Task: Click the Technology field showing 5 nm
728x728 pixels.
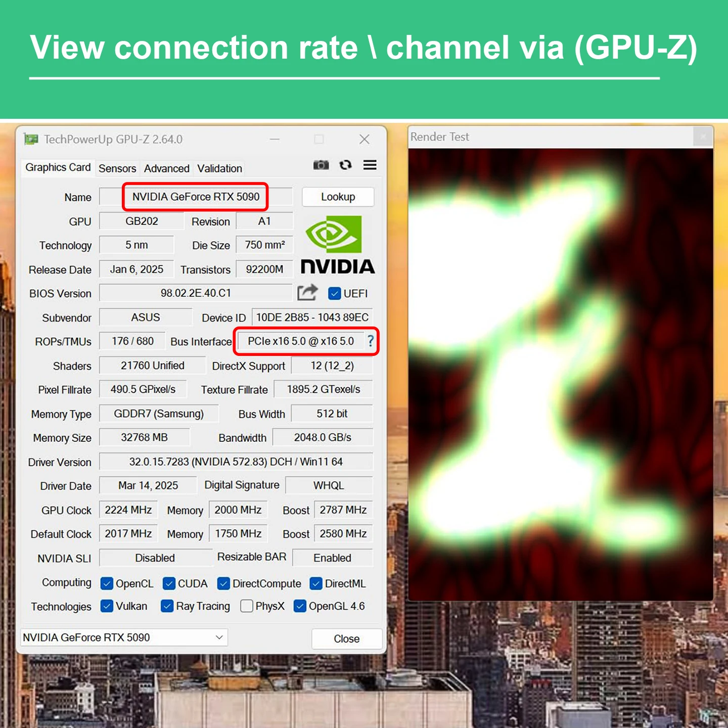Action: click(x=136, y=245)
